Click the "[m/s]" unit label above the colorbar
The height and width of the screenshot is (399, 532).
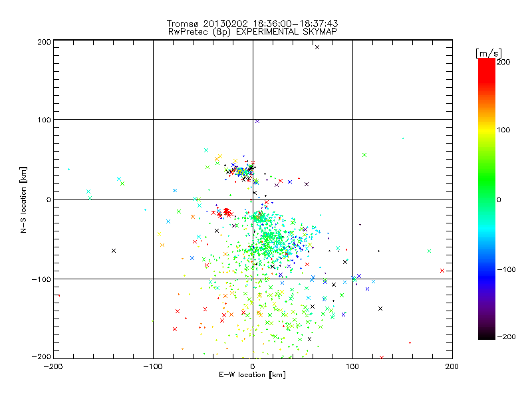pyautogui.click(x=488, y=53)
